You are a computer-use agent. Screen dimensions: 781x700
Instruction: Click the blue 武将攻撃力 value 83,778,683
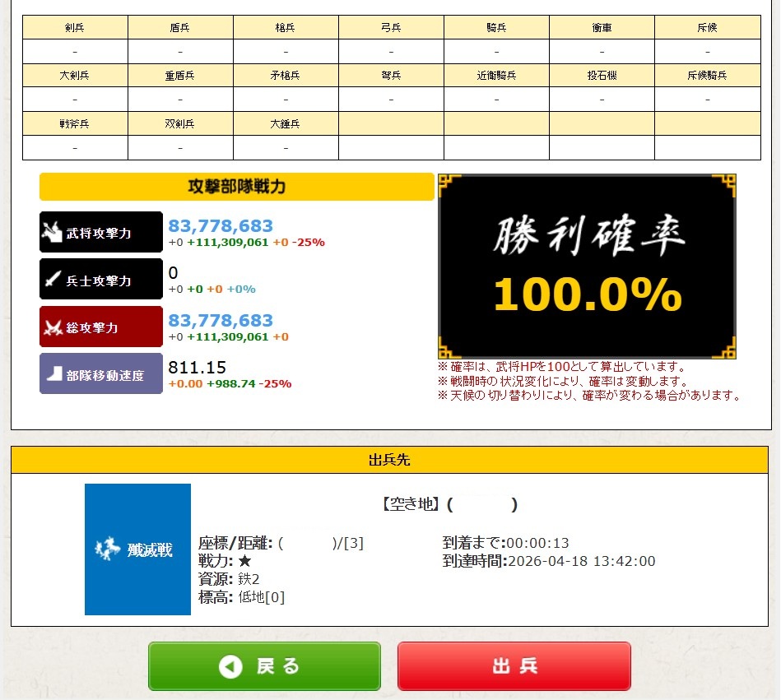coord(221,225)
